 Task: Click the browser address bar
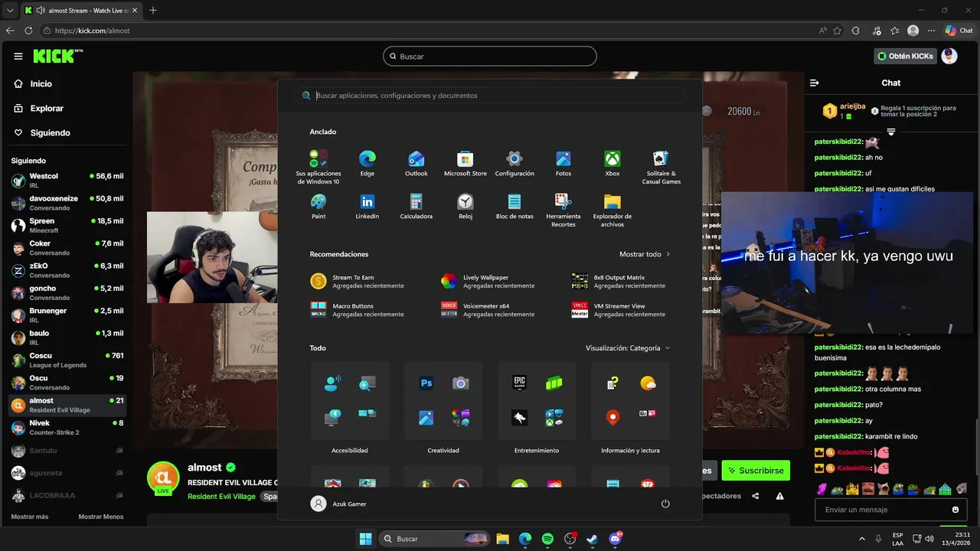(x=429, y=31)
